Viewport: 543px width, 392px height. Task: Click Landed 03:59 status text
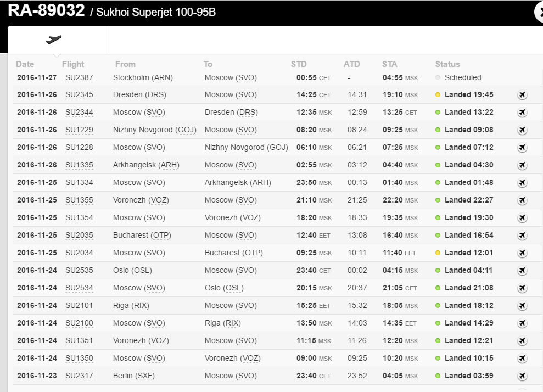pyautogui.click(x=469, y=376)
